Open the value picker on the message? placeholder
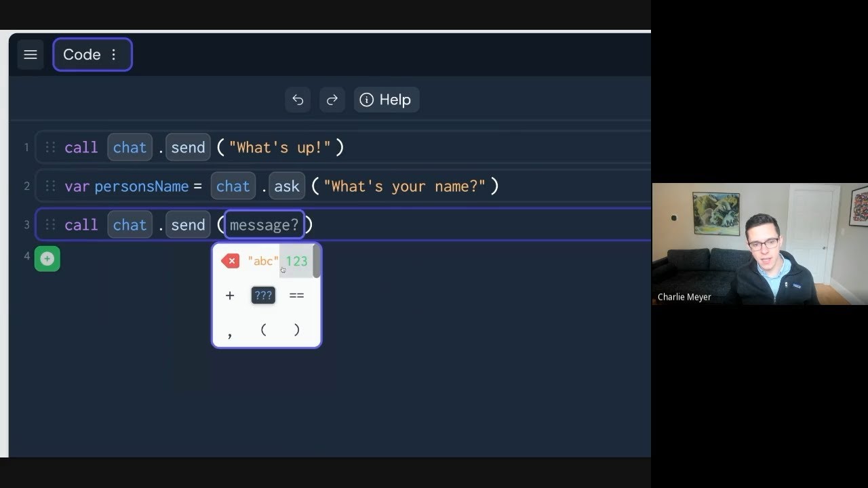This screenshot has width=868, height=488. click(264, 224)
